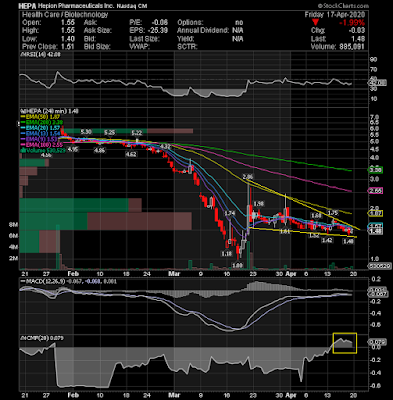393x400 pixels.
Task: Click the 1.75 April high label
Action: point(333,213)
